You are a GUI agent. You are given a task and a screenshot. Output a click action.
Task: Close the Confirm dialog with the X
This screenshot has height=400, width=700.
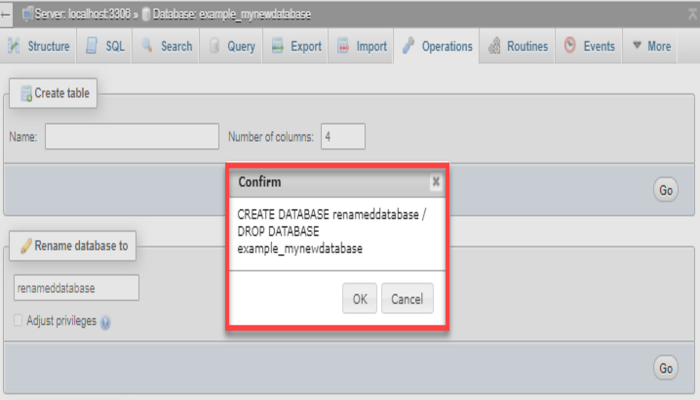pos(436,182)
